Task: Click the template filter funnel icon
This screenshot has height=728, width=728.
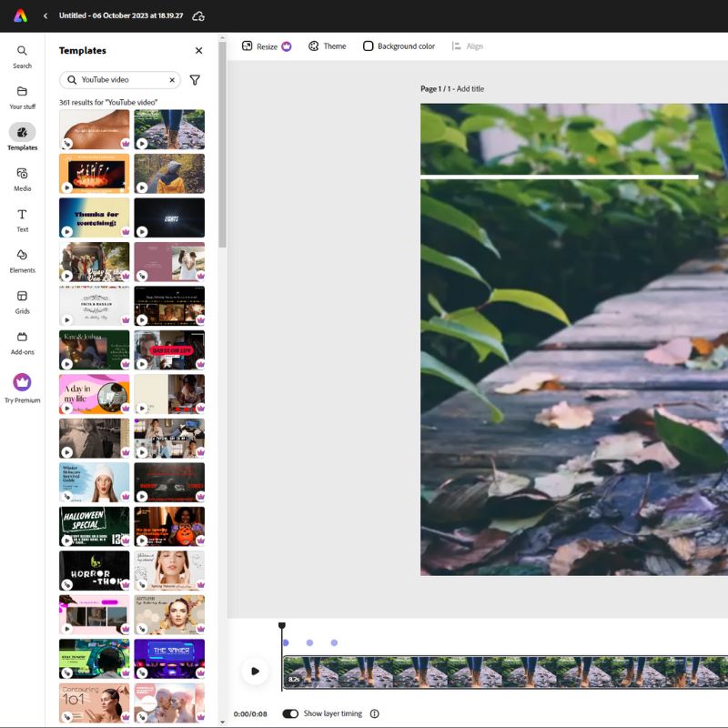Action: pyautogui.click(x=195, y=80)
